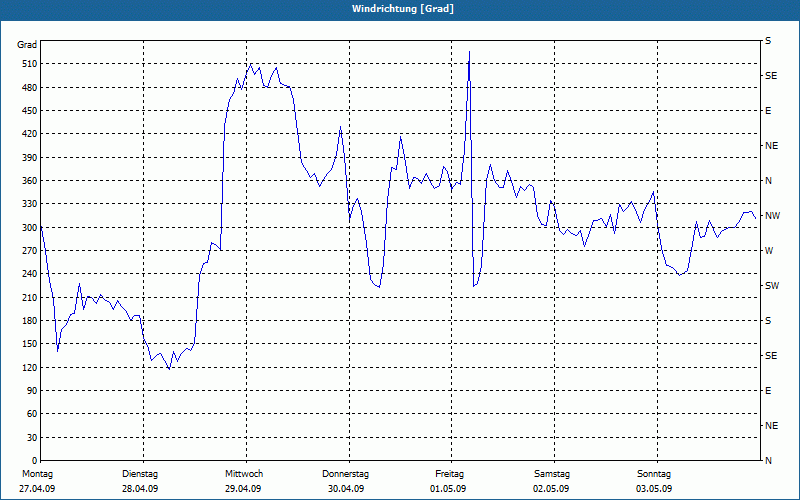The image size is (800, 500).
Task: Select the "Samstag" day label
Action: [x=552, y=474]
